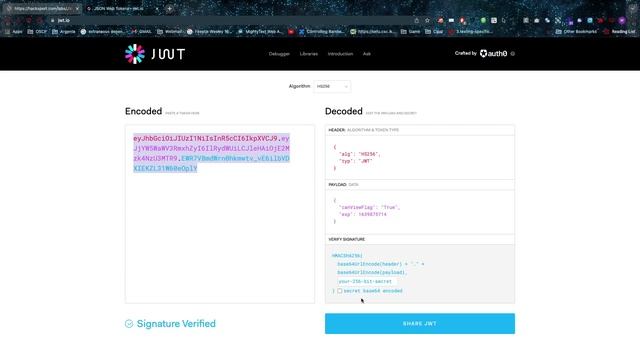The height and width of the screenshot is (360, 640).
Task: Open the red YouTube bookmark icon
Action: click(x=291, y=31)
